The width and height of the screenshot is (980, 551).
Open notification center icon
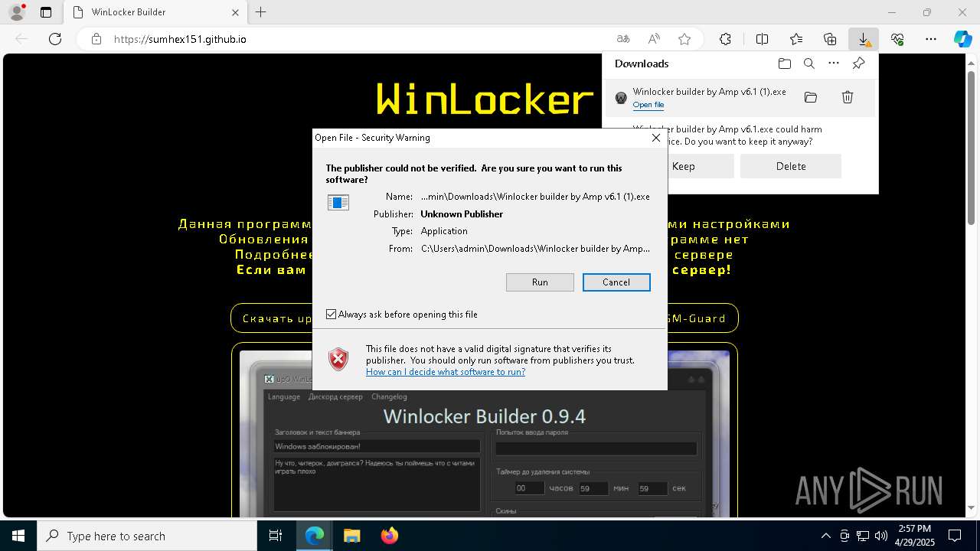955,536
